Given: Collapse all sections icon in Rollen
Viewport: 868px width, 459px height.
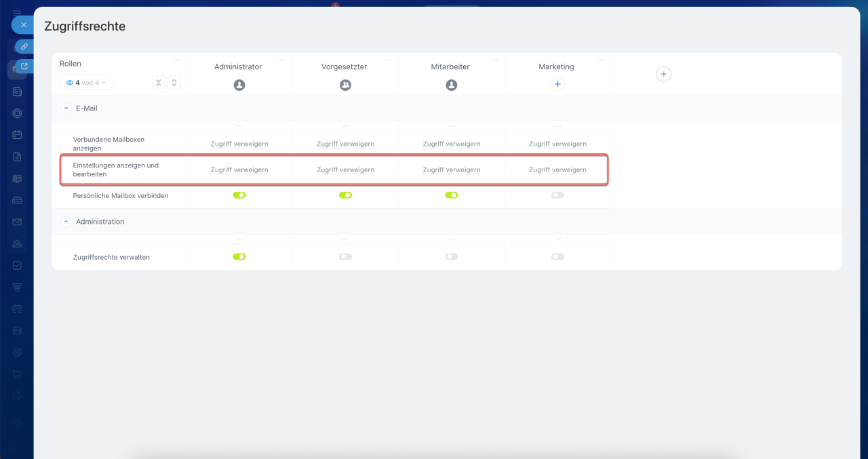Looking at the screenshot, I should [x=158, y=83].
